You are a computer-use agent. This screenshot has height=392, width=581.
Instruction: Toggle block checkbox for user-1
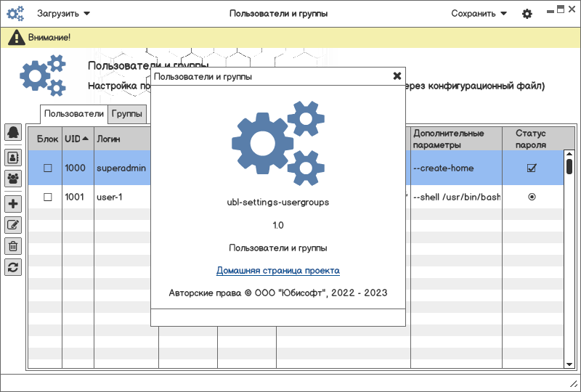(x=47, y=197)
